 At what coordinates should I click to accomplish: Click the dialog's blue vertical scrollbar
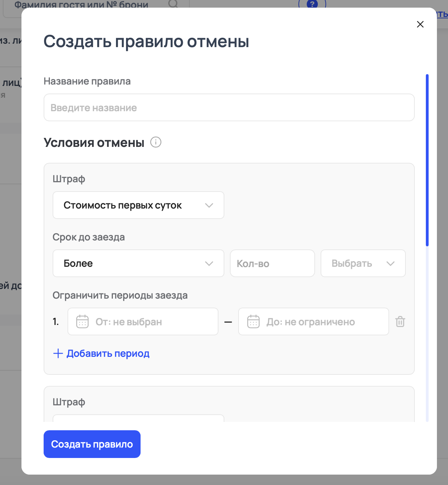coord(427,159)
